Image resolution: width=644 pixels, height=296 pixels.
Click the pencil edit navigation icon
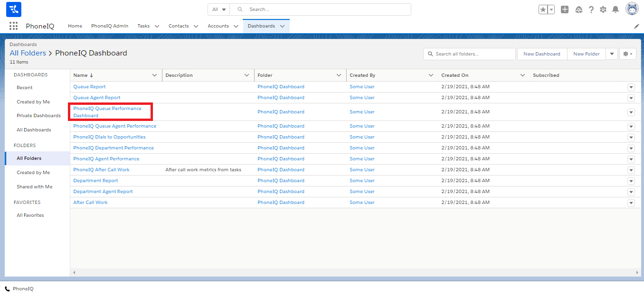click(636, 27)
